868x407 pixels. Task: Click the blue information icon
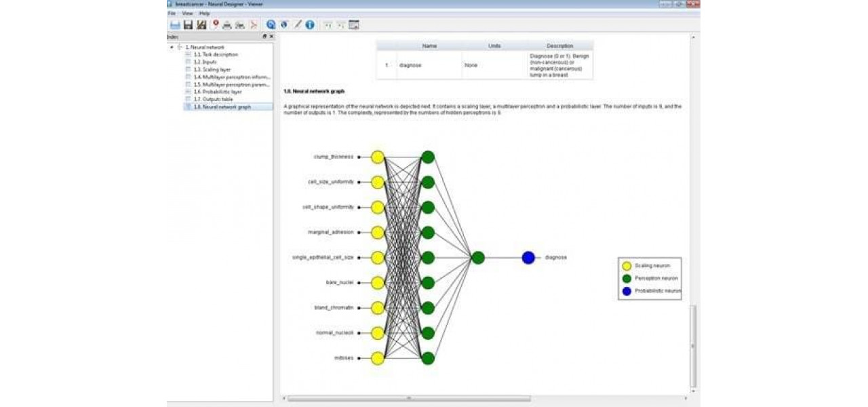(x=310, y=24)
